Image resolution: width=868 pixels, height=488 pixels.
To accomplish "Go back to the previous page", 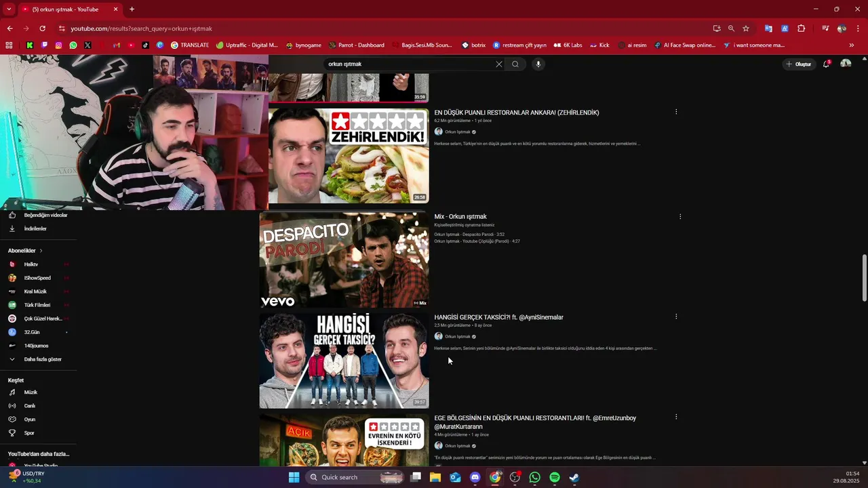I will (9, 28).
